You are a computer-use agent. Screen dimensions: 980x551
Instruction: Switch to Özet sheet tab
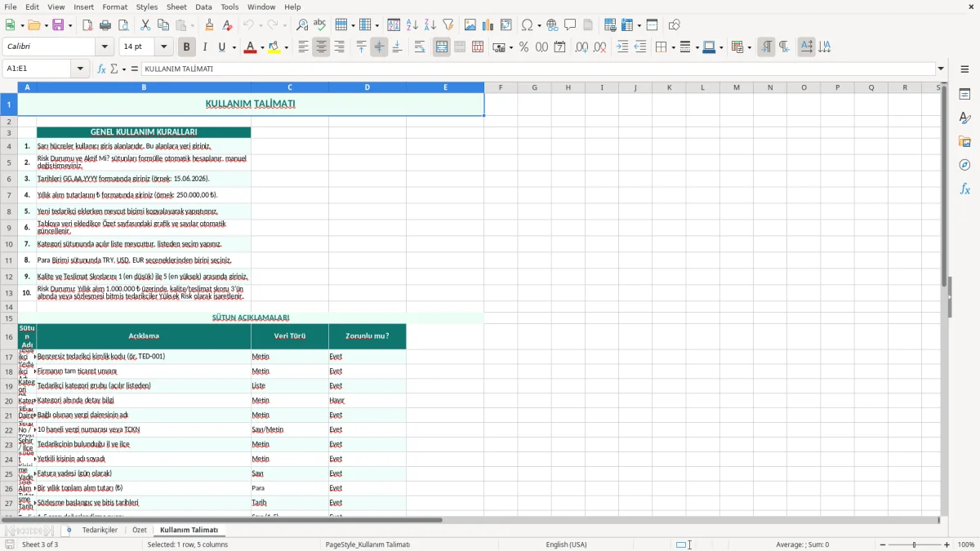click(x=140, y=530)
